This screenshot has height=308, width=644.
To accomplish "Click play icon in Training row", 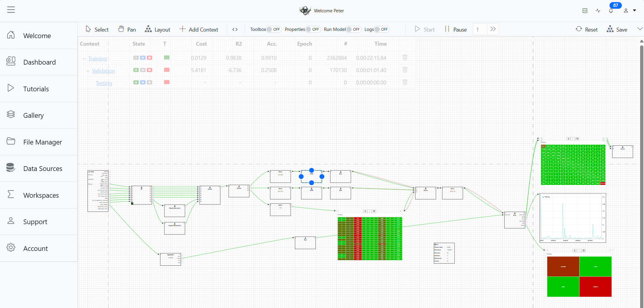I will point(136,58).
